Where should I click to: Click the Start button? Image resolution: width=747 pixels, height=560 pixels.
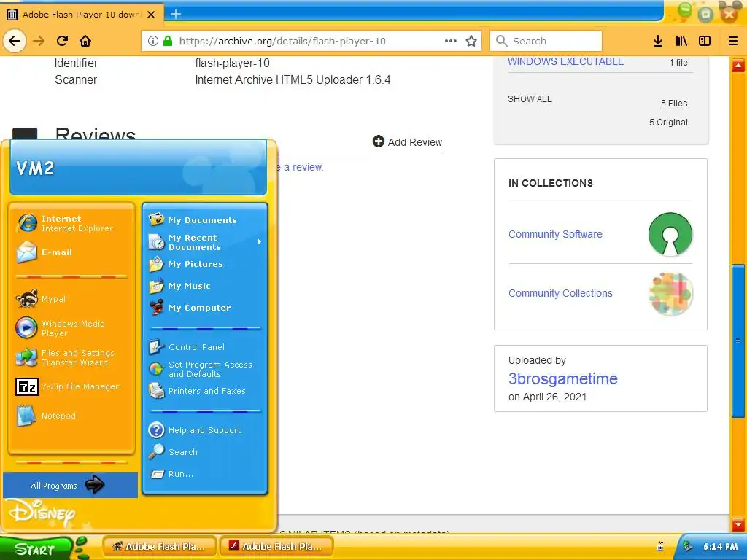point(36,549)
